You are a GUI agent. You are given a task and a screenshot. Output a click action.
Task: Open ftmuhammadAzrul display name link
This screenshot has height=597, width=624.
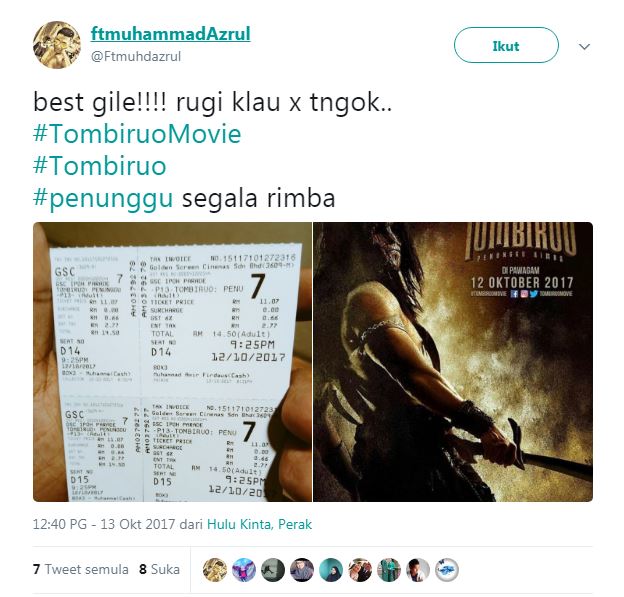[x=171, y=34]
